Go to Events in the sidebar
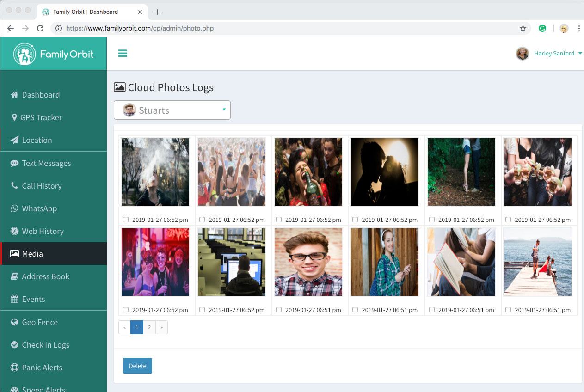This screenshot has width=584, height=392. tap(54, 299)
